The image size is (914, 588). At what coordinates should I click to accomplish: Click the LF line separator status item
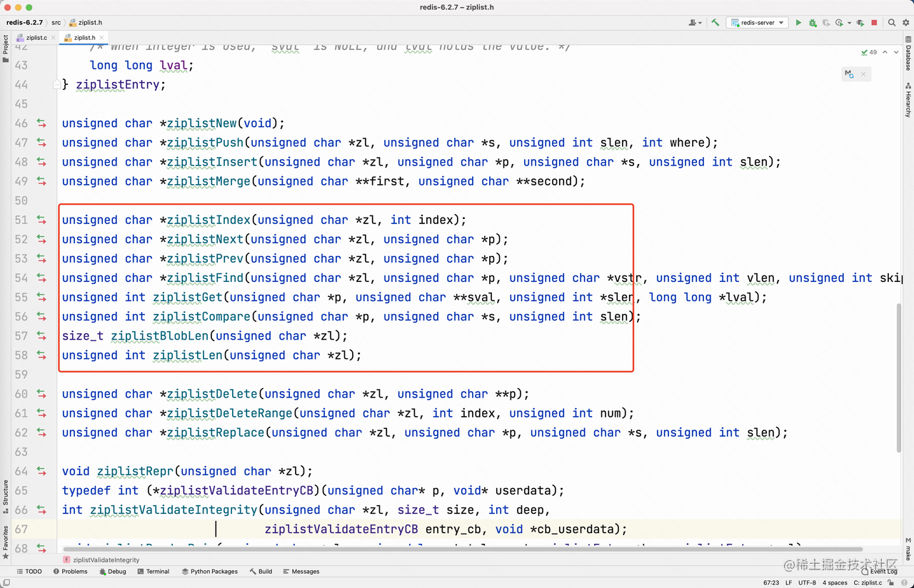[x=790, y=583]
